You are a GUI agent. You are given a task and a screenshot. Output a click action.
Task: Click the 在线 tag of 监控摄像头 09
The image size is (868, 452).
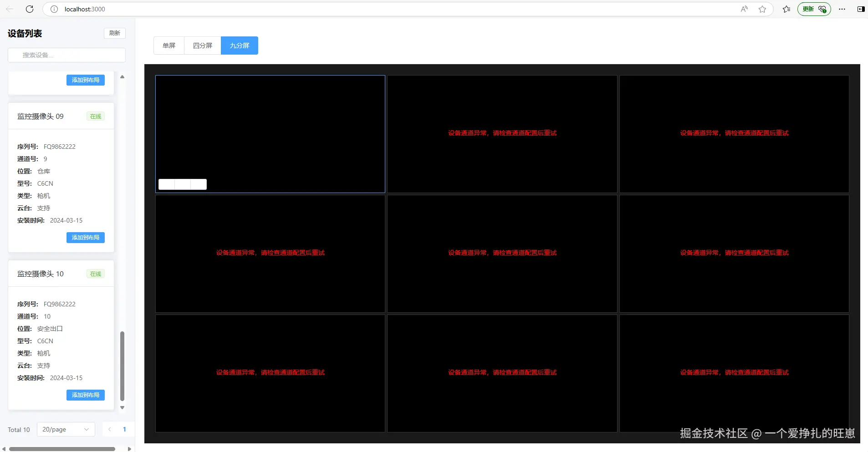96,117
